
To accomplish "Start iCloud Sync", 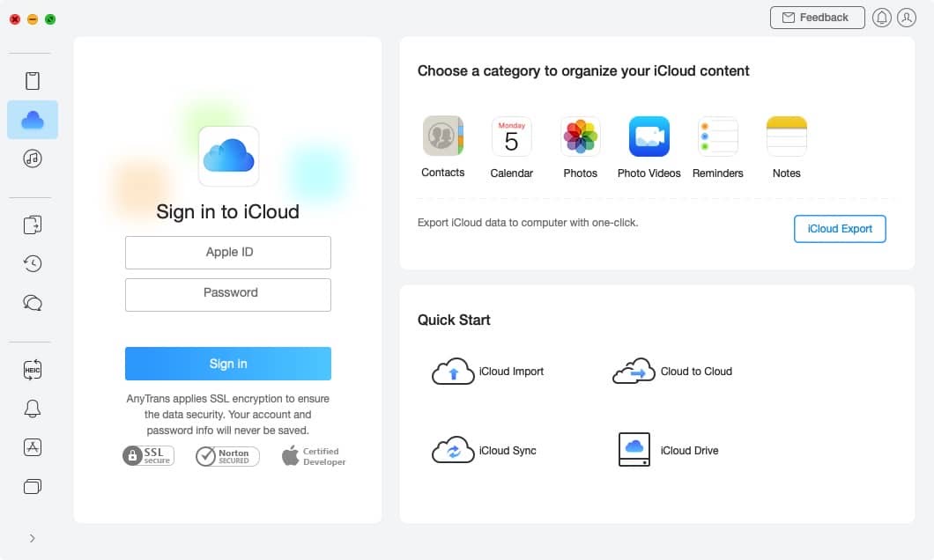I will point(484,451).
